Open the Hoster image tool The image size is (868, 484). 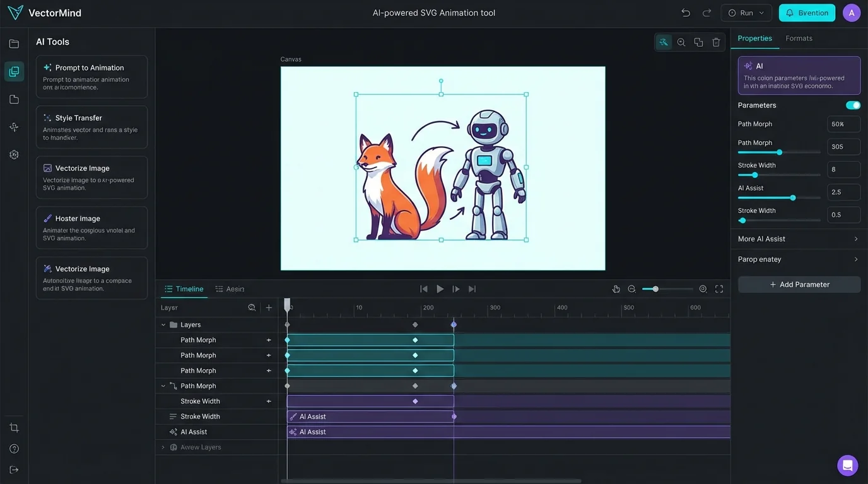pos(91,228)
